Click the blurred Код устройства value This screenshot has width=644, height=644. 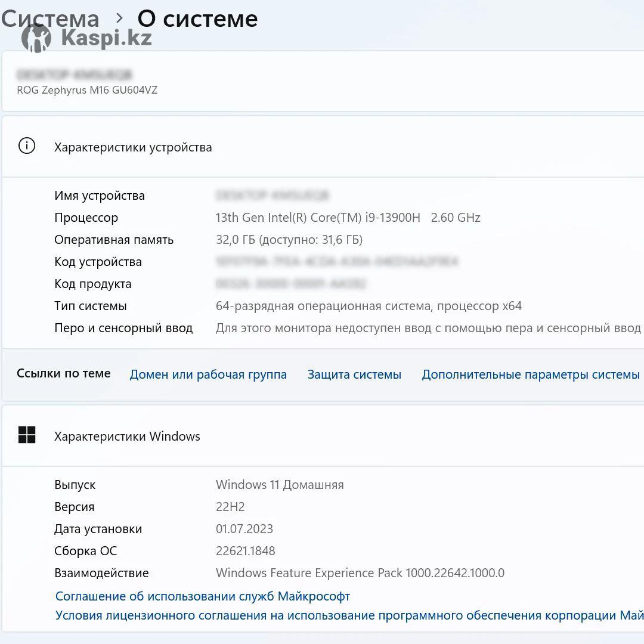click(x=336, y=262)
